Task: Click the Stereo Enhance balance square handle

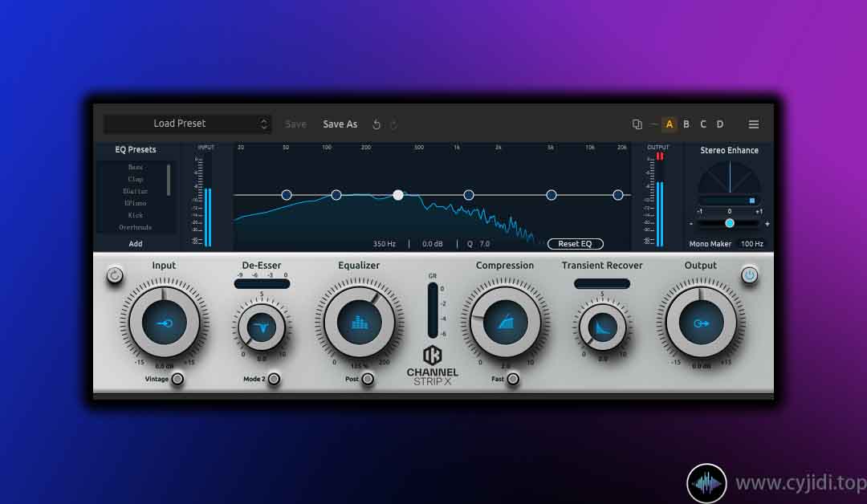Action: pos(752,201)
